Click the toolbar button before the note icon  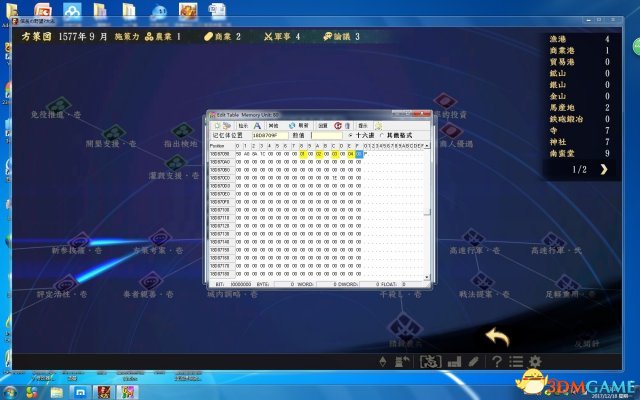363,125
